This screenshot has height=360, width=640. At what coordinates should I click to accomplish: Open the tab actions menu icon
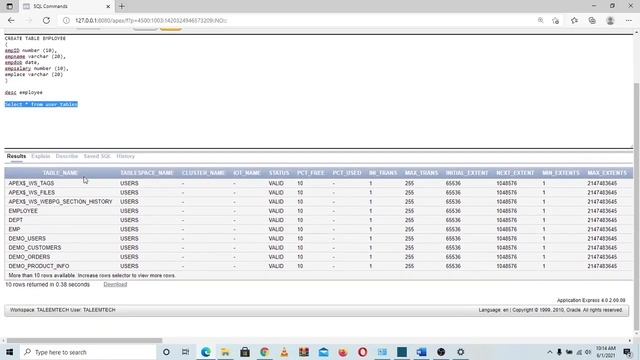tap(9, 6)
